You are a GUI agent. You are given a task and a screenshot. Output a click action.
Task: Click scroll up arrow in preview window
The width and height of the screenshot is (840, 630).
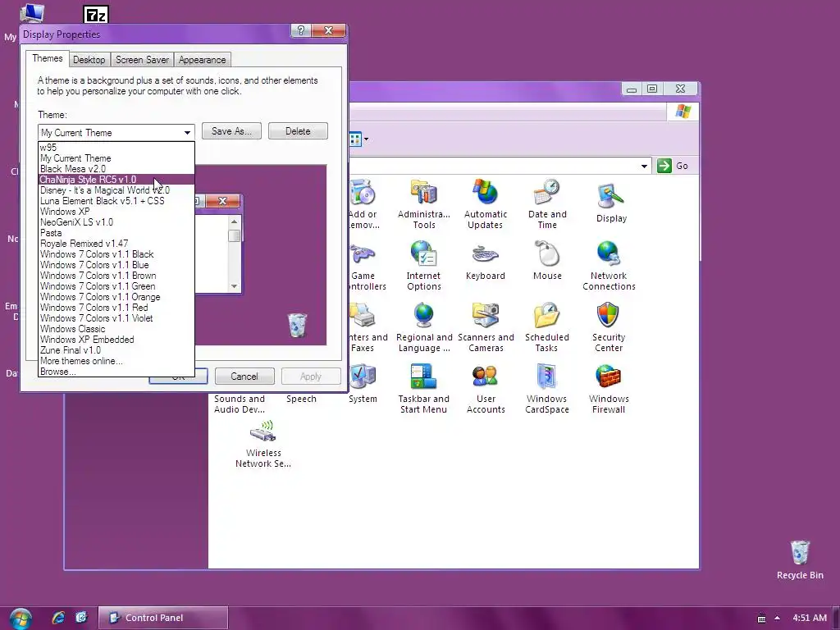[x=234, y=221]
